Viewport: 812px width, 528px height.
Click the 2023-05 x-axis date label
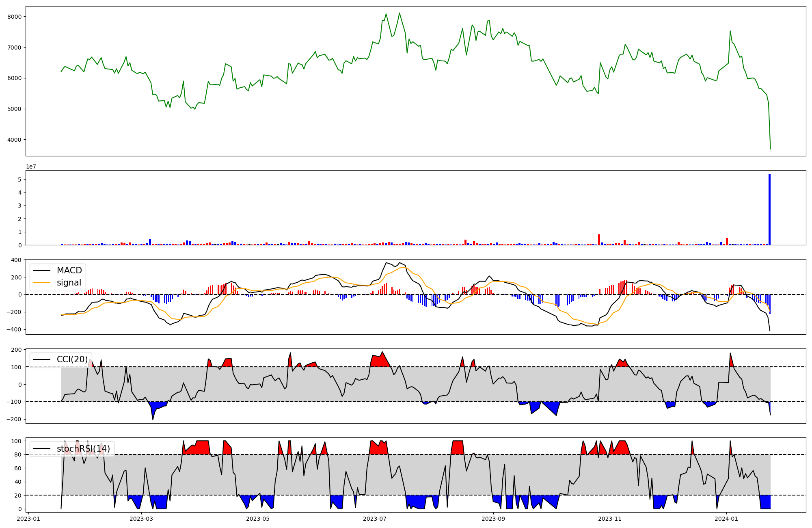(x=258, y=519)
